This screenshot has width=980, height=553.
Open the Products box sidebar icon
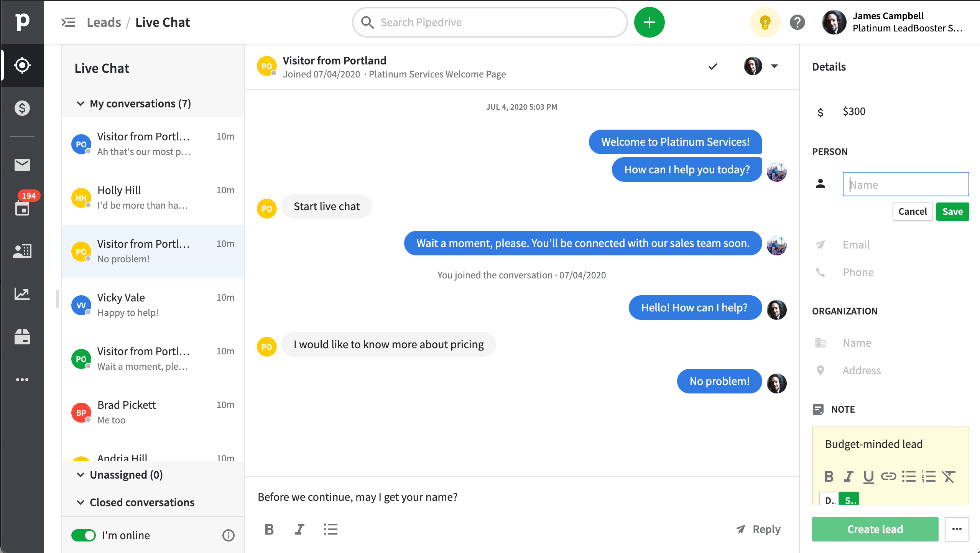22,337
